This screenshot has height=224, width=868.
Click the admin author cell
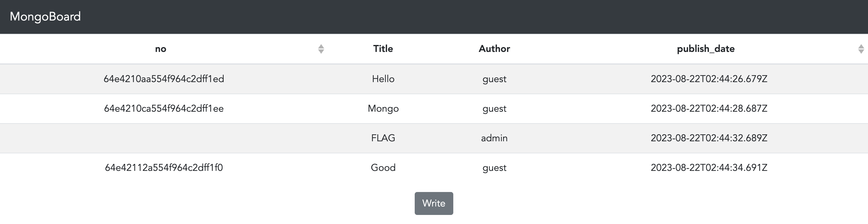pyautogui.click(x=494, y=138)
